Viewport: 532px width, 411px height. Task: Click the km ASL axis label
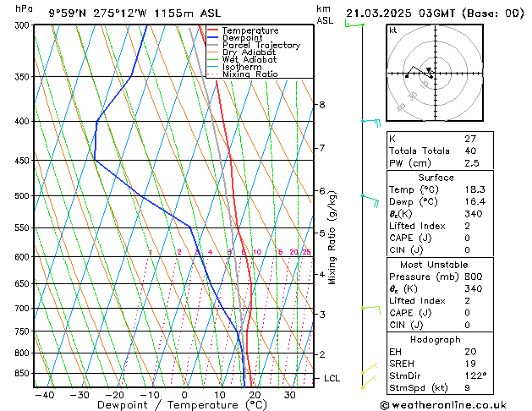(325, 14)
